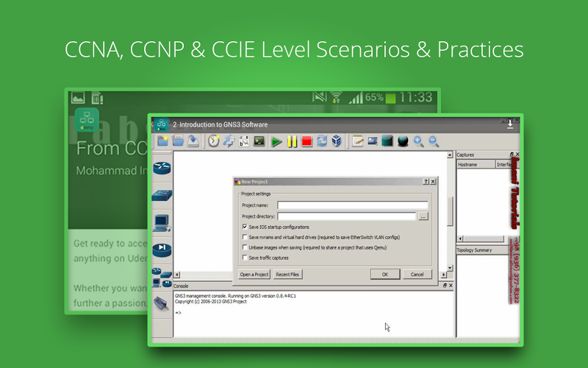Select the Draw an ellipse tool
The image size is (588, 368).
[x=403, y=141]
